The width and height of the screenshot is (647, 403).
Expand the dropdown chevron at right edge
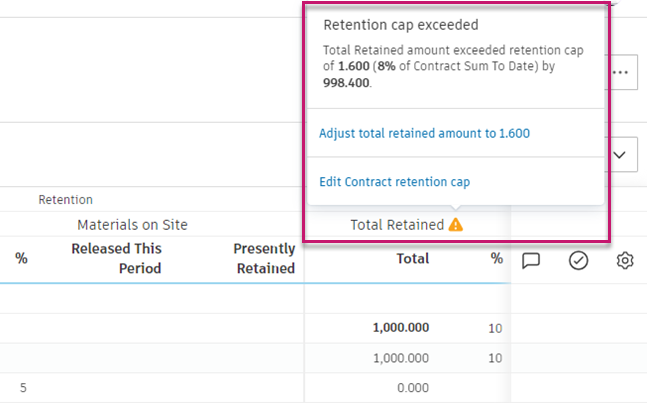pyautogui.click(x=621, y=154)
